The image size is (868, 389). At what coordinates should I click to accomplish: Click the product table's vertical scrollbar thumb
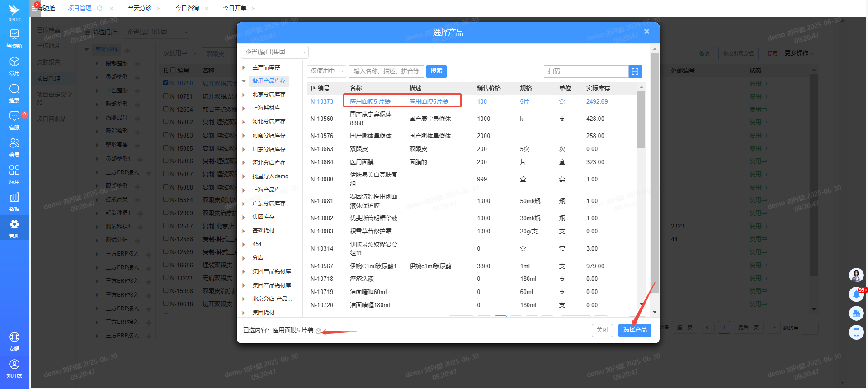pyautogui.click(x=641, y=119)
